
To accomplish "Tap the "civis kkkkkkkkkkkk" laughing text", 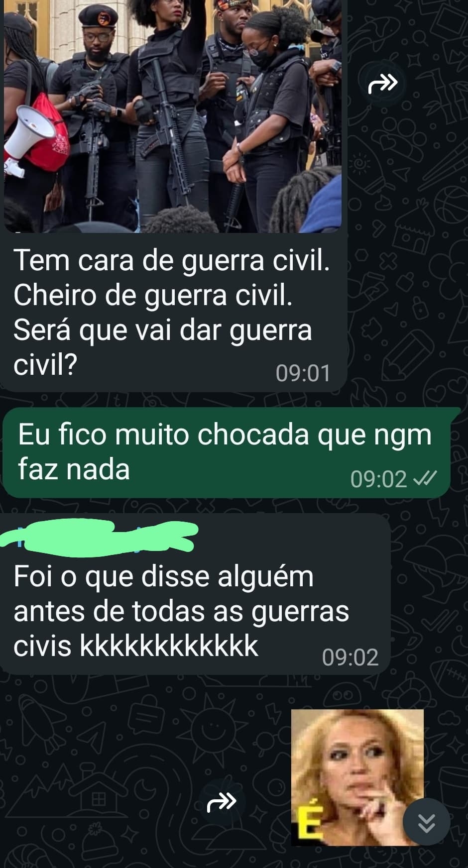I will [136, 646].
